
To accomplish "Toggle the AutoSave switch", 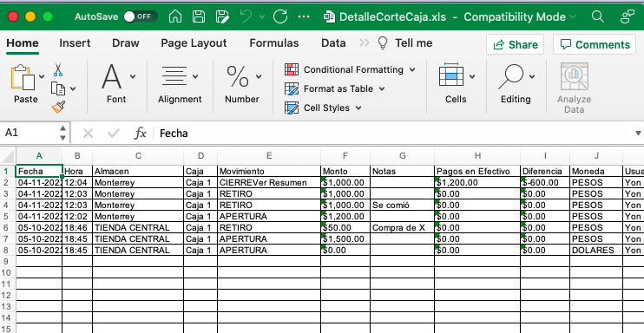I will pyautogui.click(x=141, y=16).
